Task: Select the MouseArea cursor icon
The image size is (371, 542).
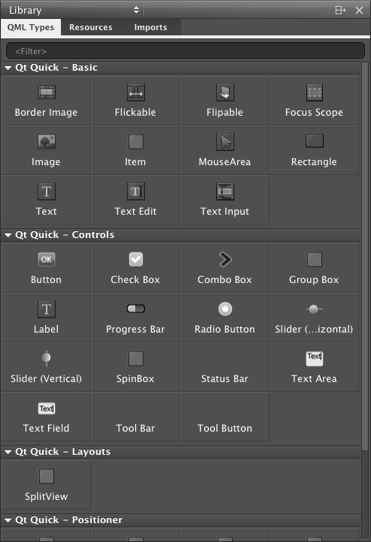Action: 225,142
